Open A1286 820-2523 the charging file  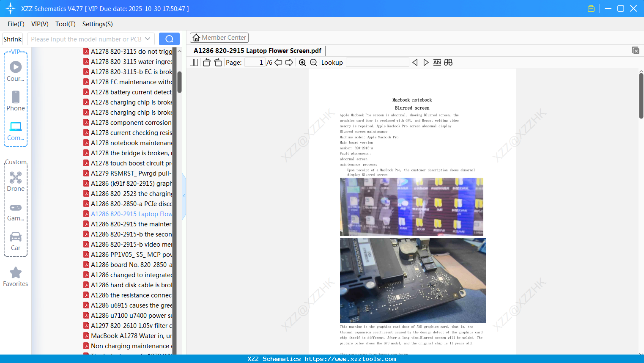click(128, 193)
